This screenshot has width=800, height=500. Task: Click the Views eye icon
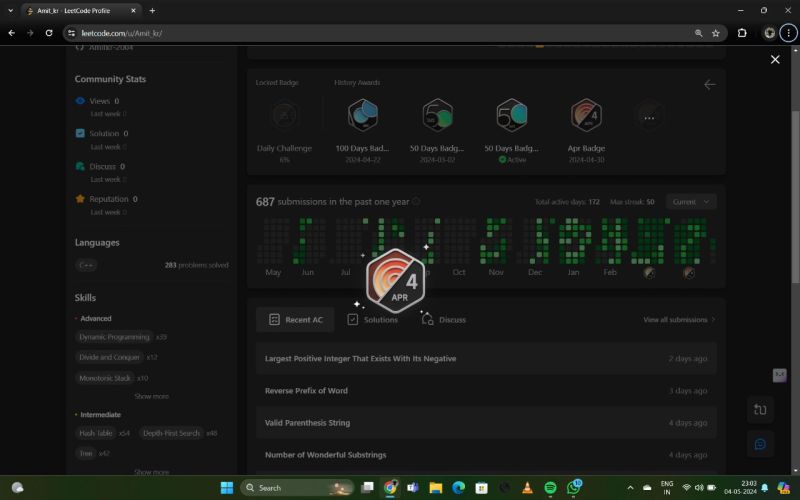pos(80,101)
